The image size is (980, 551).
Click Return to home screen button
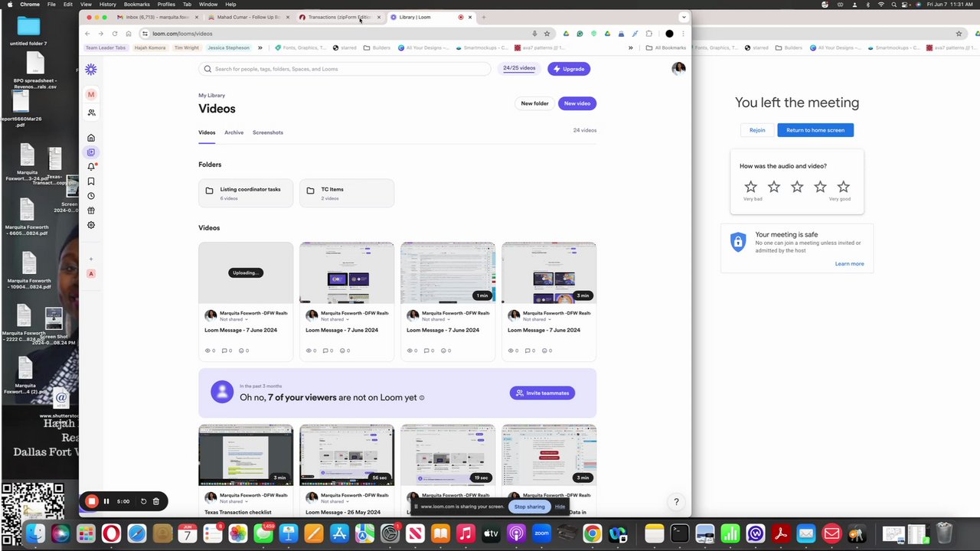point(815,130)
